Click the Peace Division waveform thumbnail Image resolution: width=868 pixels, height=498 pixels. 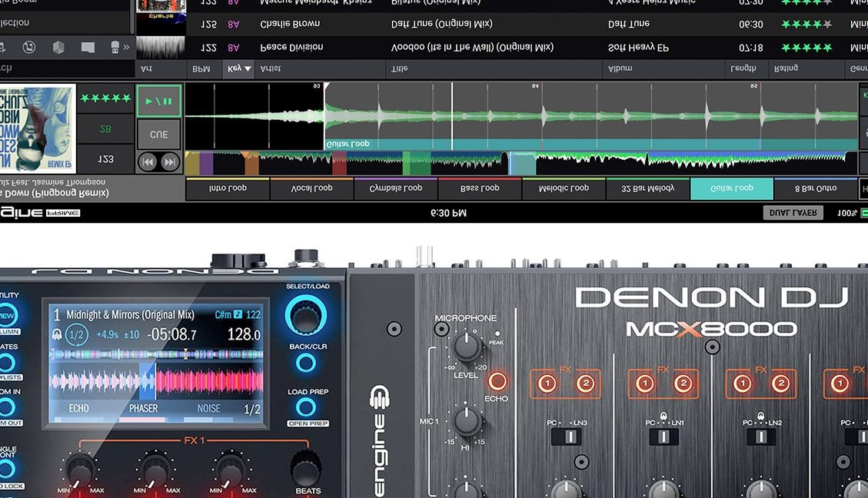point(161,48)
